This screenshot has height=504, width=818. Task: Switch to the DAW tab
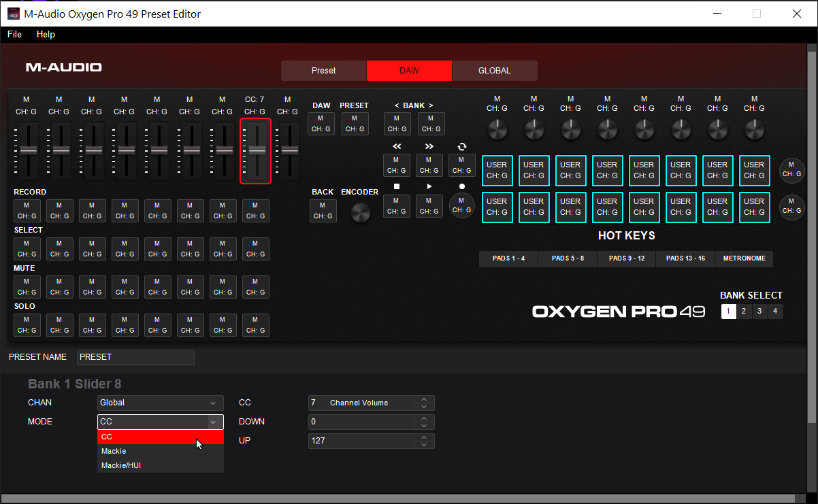pos(409,71)
